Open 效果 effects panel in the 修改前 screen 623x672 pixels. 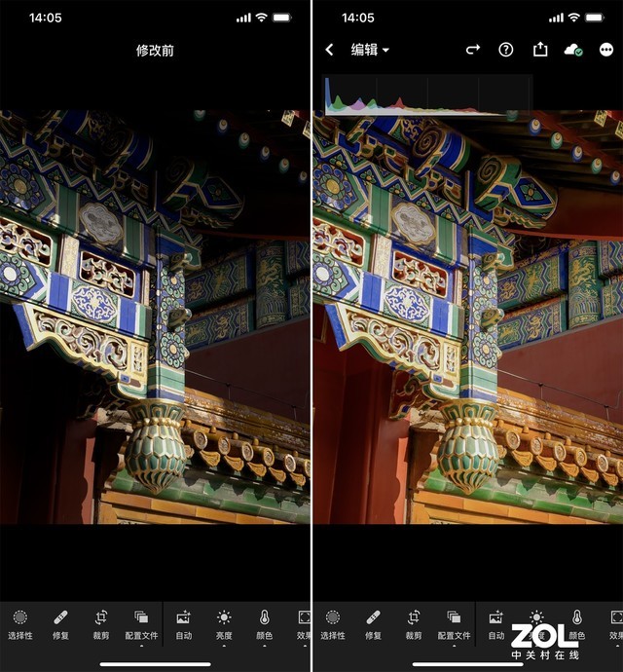pyautogui.click(x=303, y=623)
